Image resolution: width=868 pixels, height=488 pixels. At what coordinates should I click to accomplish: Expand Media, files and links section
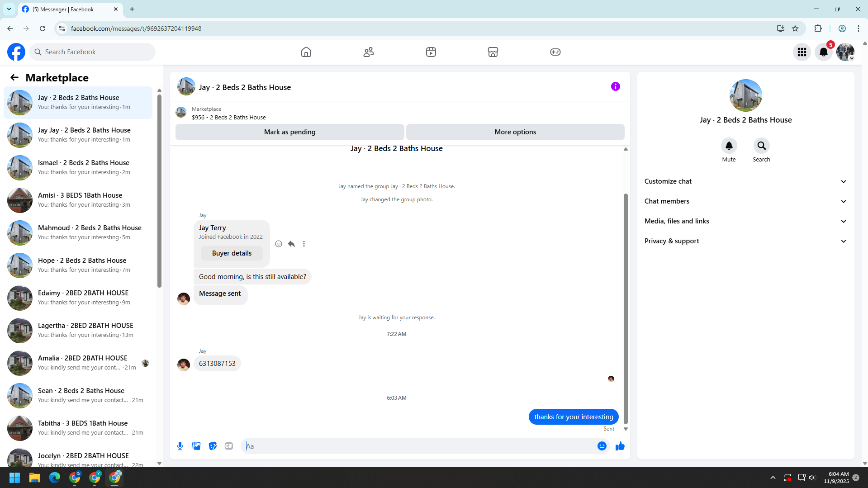(745, 221)
